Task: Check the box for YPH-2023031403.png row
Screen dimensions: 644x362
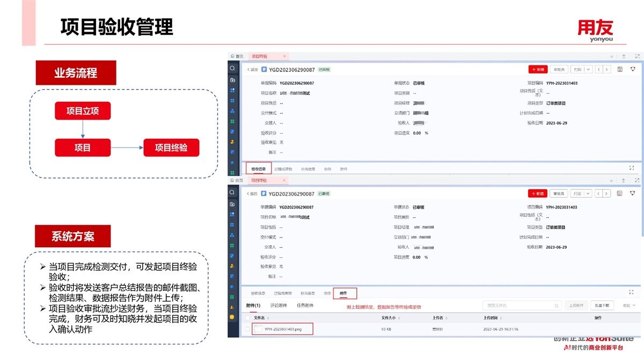Action: click(247, 329)
